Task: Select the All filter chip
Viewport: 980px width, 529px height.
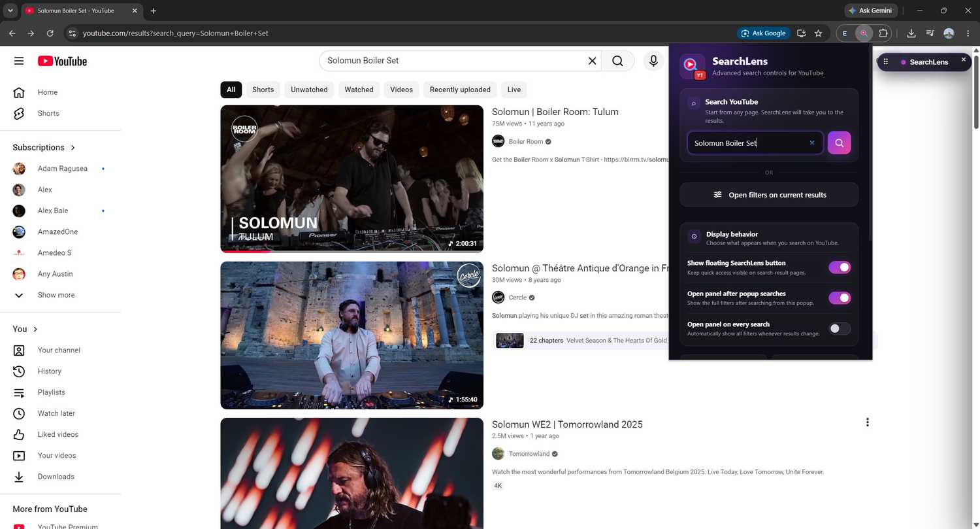Action: pos(231,90)
